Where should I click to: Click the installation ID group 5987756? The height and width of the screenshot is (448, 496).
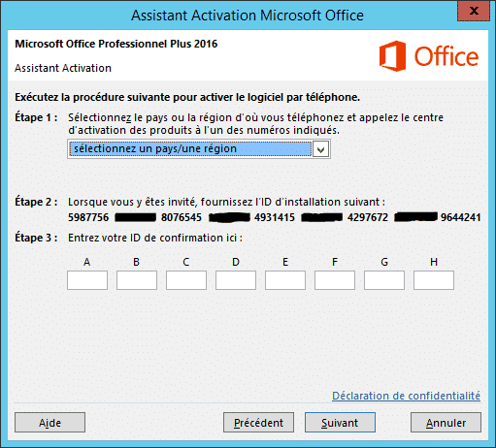click(88, 217)
